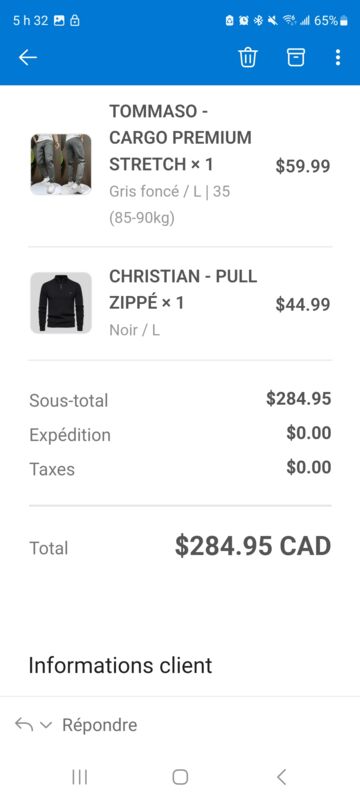Select TOMMASO - CARGO PREMIUM STRETCH title
Image resolution: width=360 pixels, height=800 pixels.
pos(181,138)
